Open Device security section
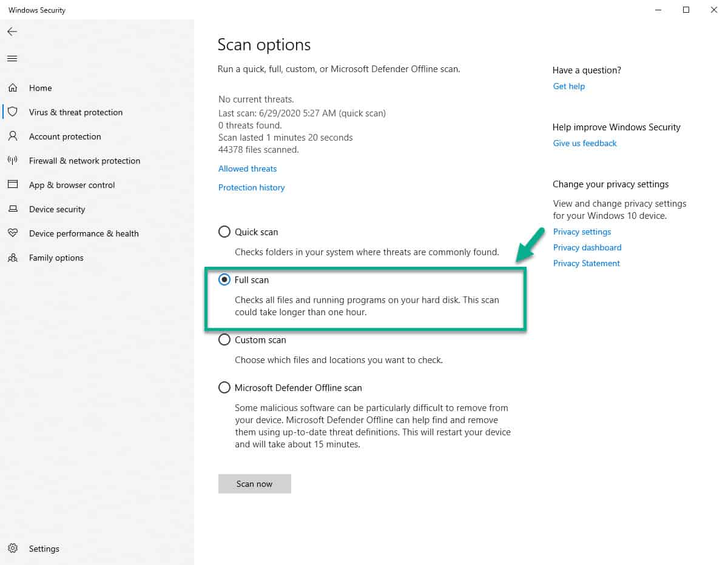Image resolution: width=728 pixels, height=565 pixels. (57, 209)
